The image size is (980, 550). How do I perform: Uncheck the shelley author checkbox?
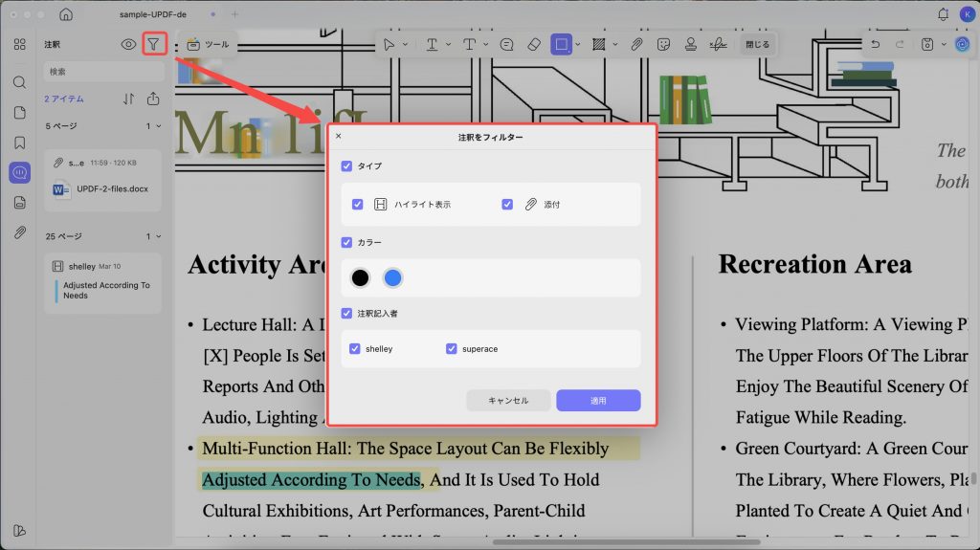(x=355, y=349)
